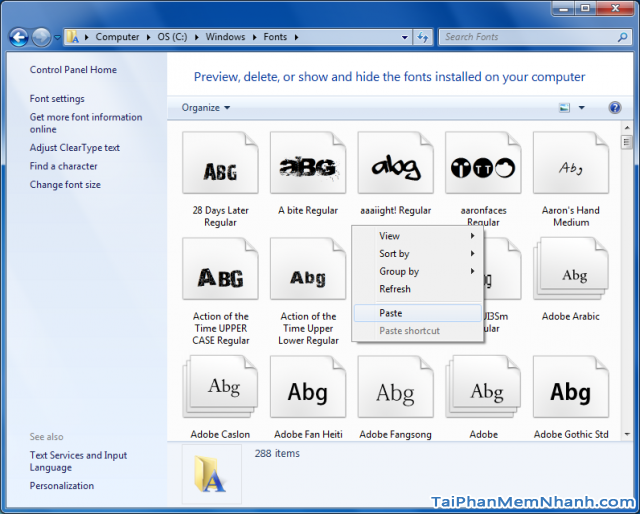Open Text Services and Input Language link

click(x=78, y=461)
